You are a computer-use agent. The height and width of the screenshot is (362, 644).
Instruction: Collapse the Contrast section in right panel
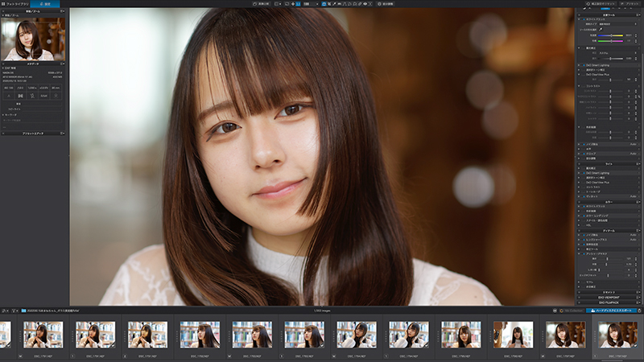pyautogui.click(x=580, y=85)
